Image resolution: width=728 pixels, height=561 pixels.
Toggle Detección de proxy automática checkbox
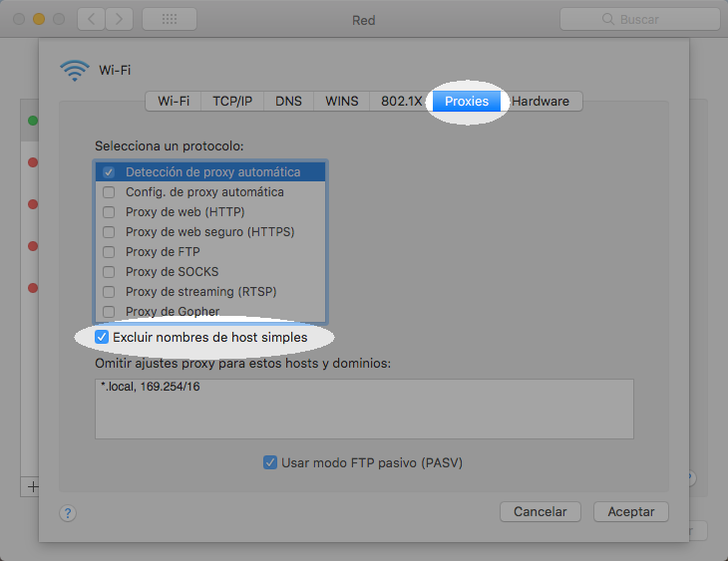coord(109,172)
